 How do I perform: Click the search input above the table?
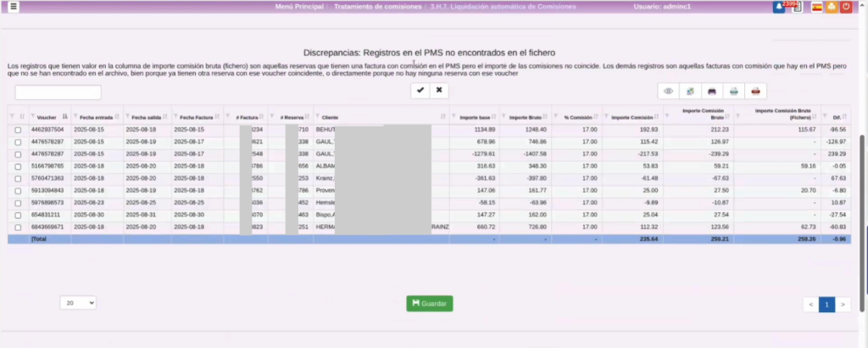[x=58, y=92]
